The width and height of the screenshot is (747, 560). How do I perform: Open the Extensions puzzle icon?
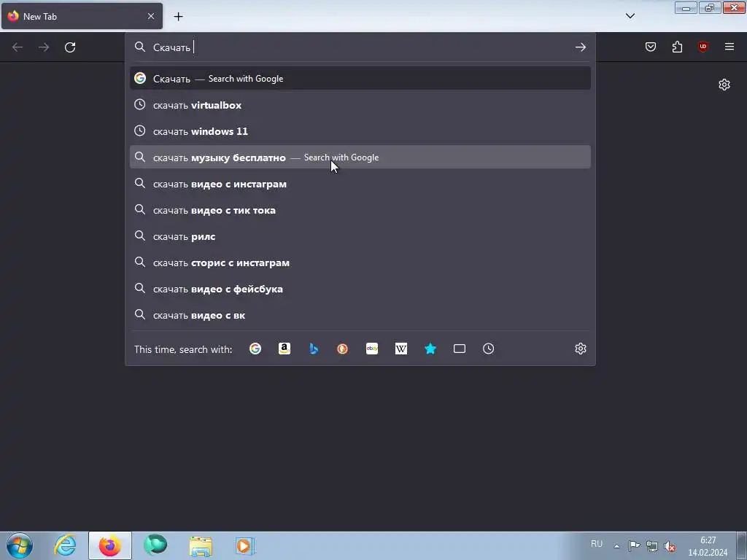pos(677,47)
